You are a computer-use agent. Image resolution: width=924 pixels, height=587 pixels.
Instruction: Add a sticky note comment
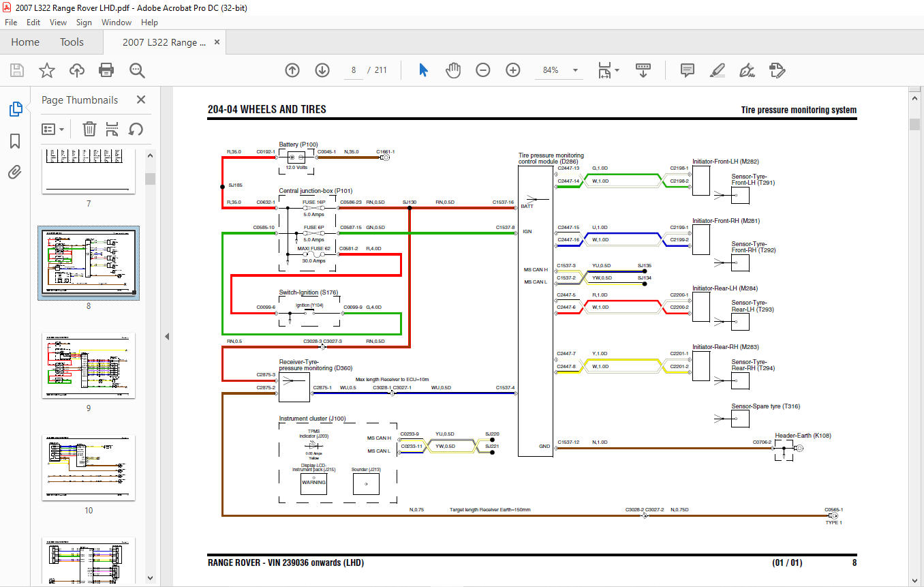click(688, 70)
